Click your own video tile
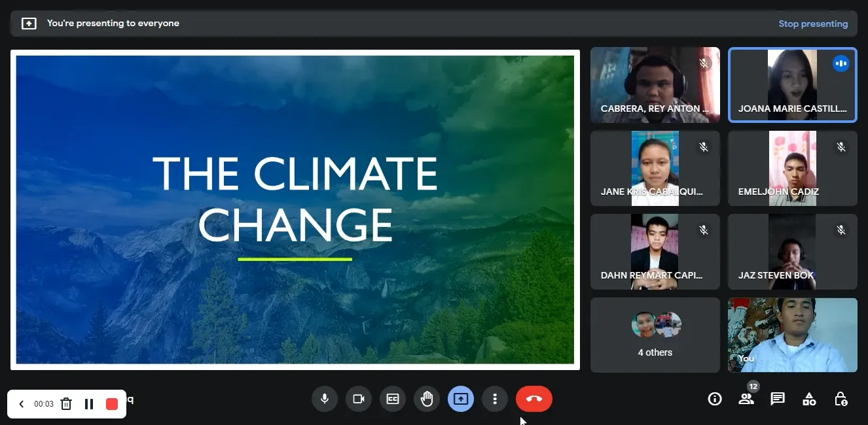Viewport: 868px width, 425px height. tap(793, 335)
